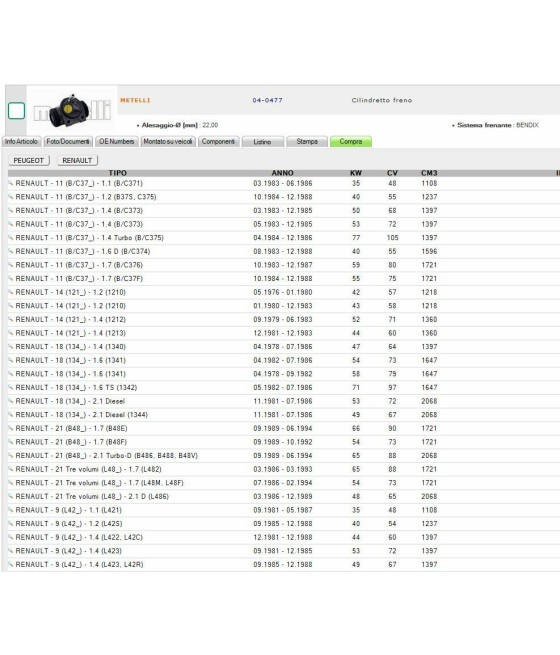
Task: Switch to the Info Articolo tab
Action: click(21, 142)
